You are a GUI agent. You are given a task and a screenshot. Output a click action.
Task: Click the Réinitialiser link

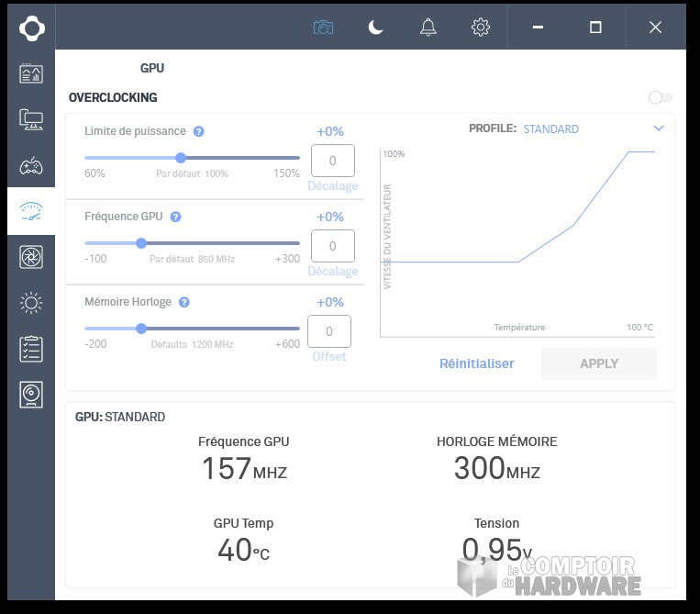pyautogui.click(x=476, y=363)
